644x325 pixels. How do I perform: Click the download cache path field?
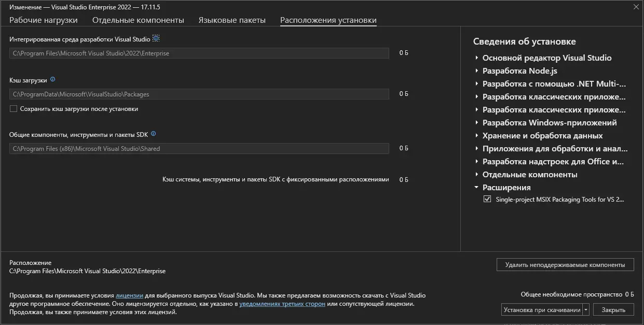(x=199, y=94)
